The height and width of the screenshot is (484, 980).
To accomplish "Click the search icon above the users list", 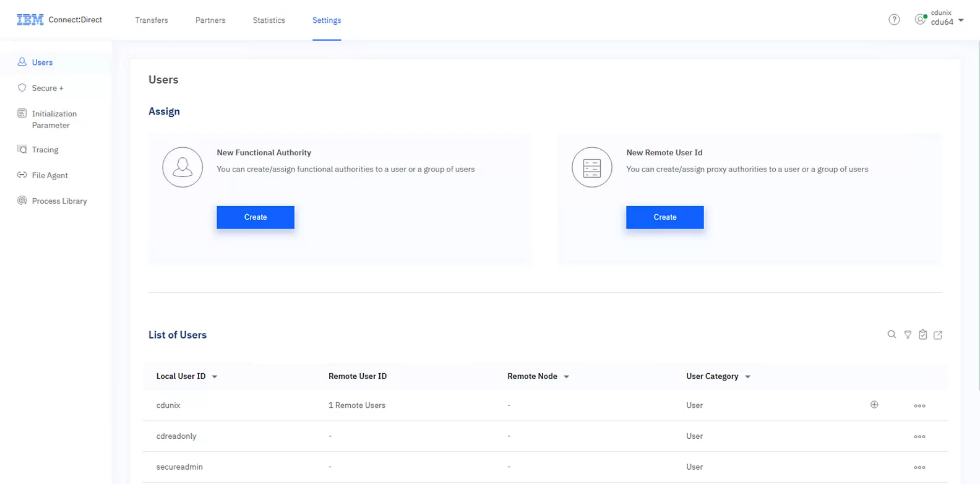I will [x=892, y=335].
